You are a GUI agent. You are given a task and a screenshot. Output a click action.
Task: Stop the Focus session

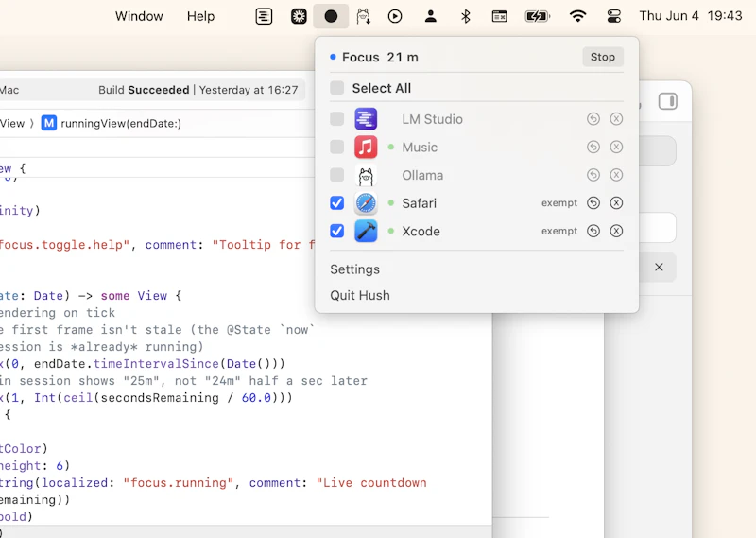pyautogui.click(x=603, y=57)
